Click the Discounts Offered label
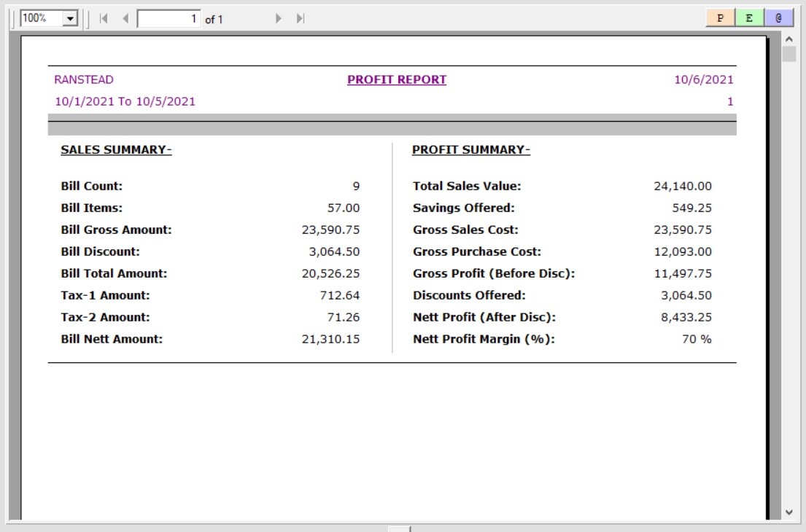The image size is (806, 532). click(469, 295)
